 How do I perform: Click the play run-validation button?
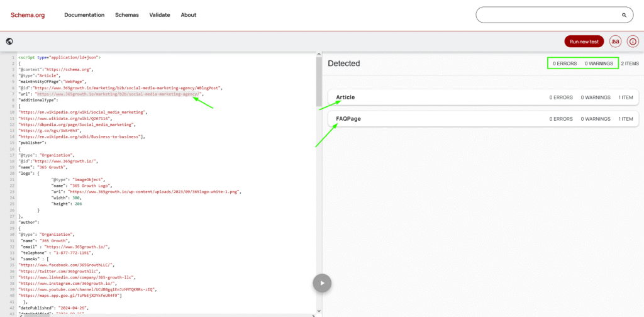point(322,283)
